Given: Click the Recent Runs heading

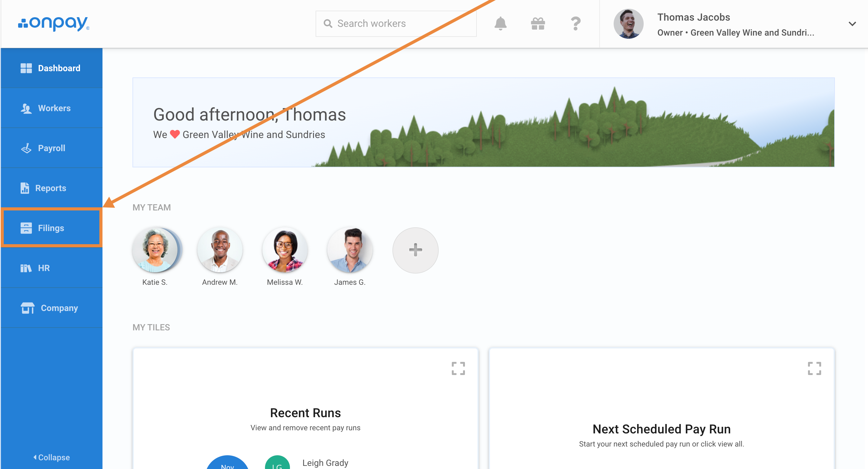Looking at the screenshot, I should point(305,413).
